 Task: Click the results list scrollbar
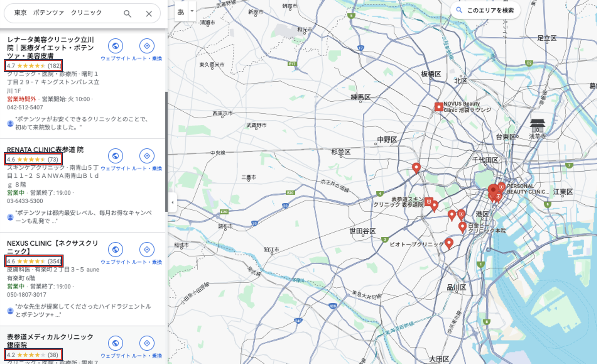click(x=166, y=152)
